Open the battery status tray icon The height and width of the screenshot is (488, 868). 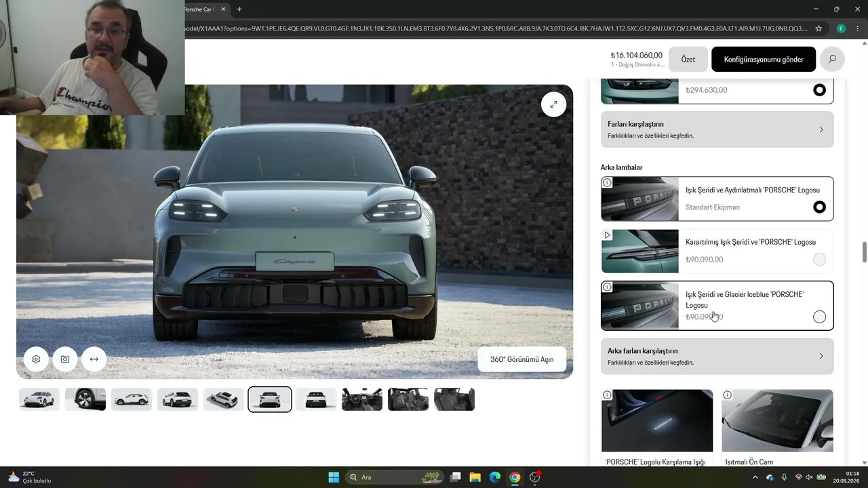(821, 477)
